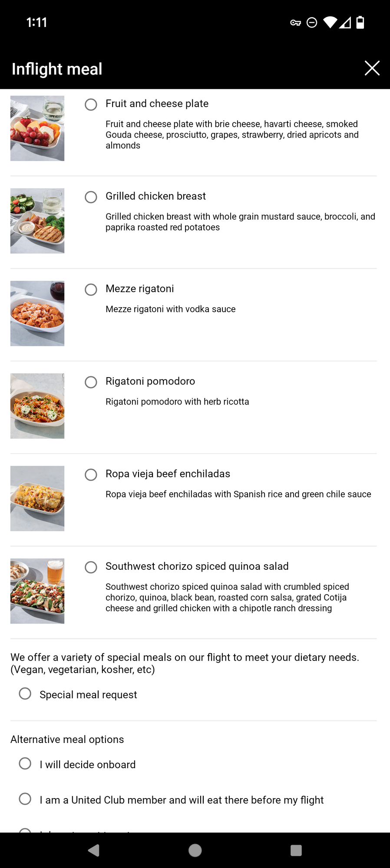Tap the rigatoni pomodoro dish photo
The height and width of the screenshot is (868, 390).
37,406
